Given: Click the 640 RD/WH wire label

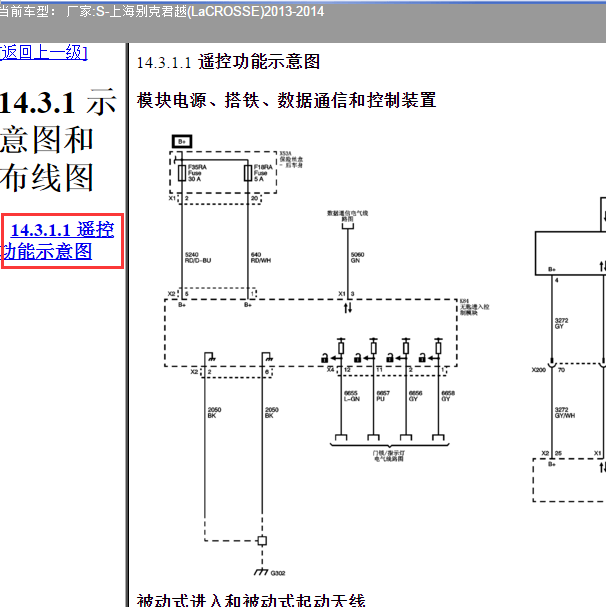Looking at the screenshot, I should coord(261,257).
